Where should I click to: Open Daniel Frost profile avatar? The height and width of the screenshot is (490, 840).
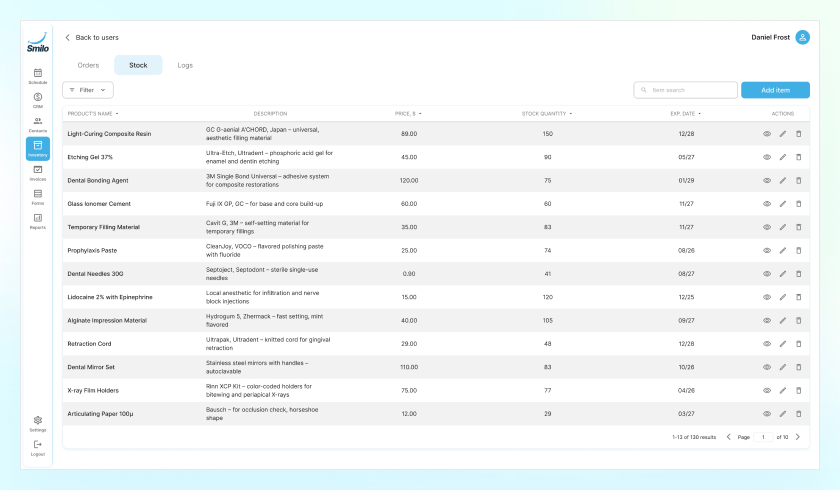tap(802, 37)
